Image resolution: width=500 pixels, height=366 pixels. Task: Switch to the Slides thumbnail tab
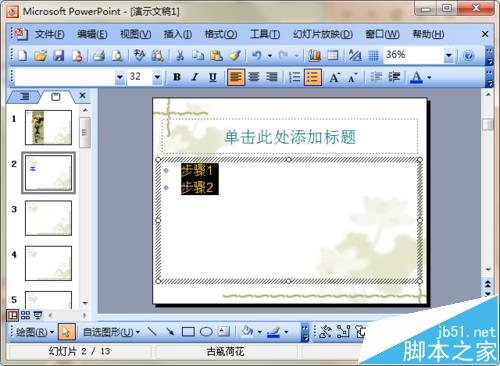[56, 97]
